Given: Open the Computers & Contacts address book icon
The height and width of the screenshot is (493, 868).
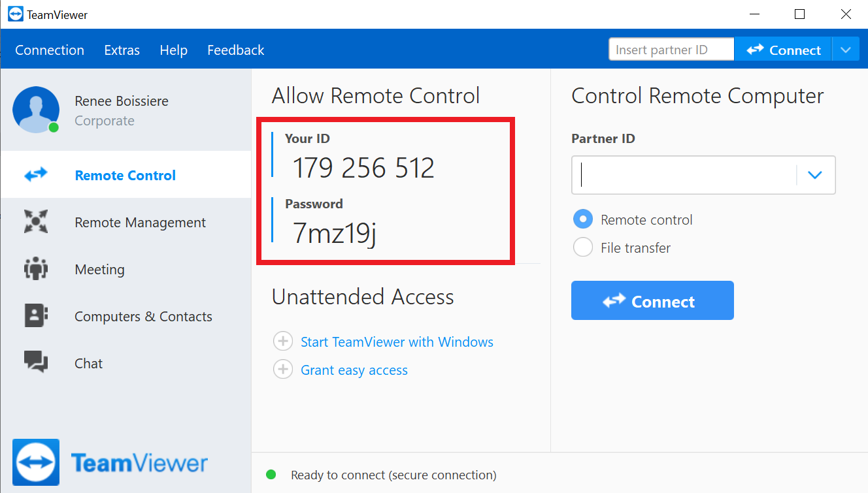Looking at the screenshot, I should point(36,316).
